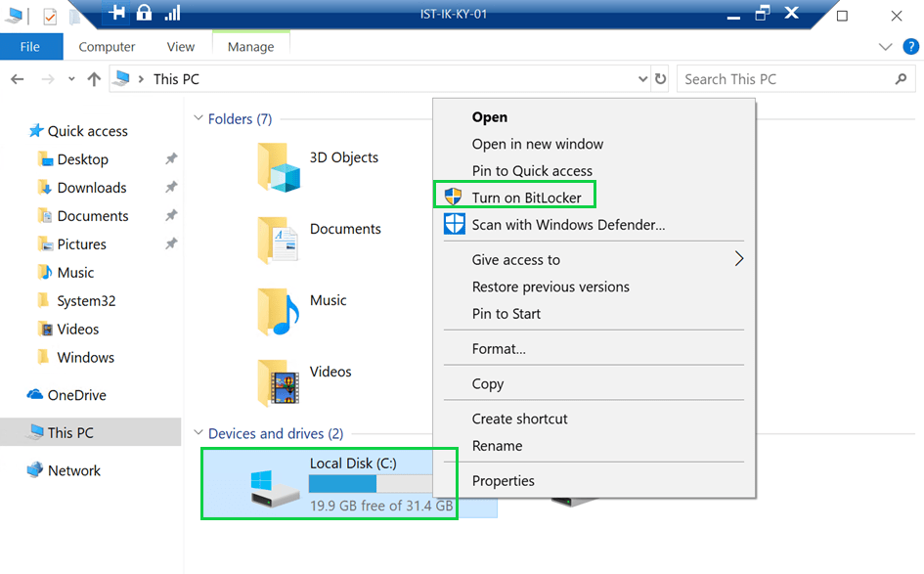The height and width of the screenshot is (574, 924).
Task: Click the Help question mark icon
Action: pos(909,47)
